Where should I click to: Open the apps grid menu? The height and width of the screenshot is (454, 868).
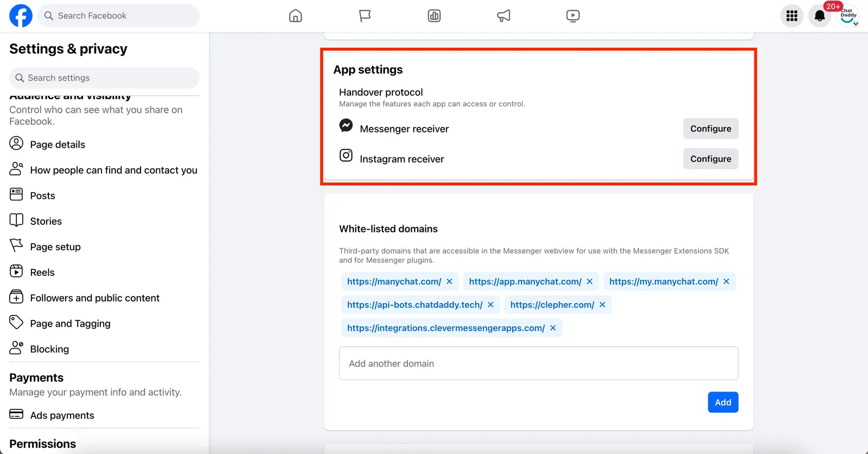coord(792,16)
